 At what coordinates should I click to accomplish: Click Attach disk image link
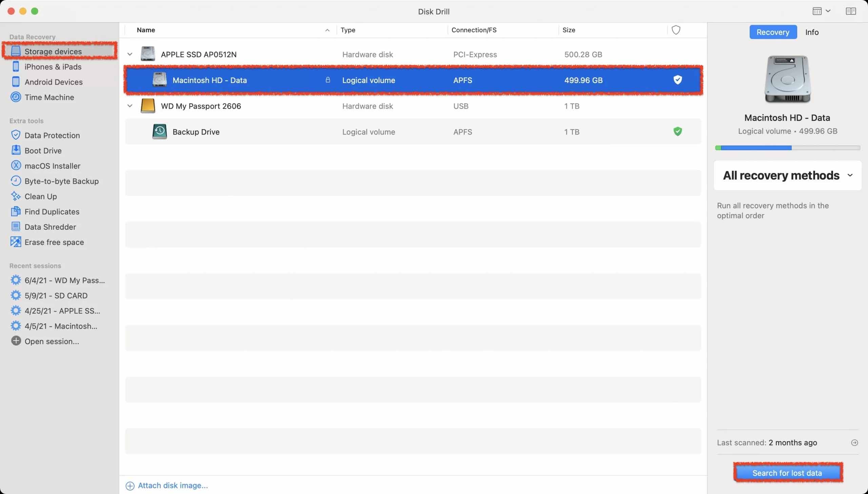[167, 486]
